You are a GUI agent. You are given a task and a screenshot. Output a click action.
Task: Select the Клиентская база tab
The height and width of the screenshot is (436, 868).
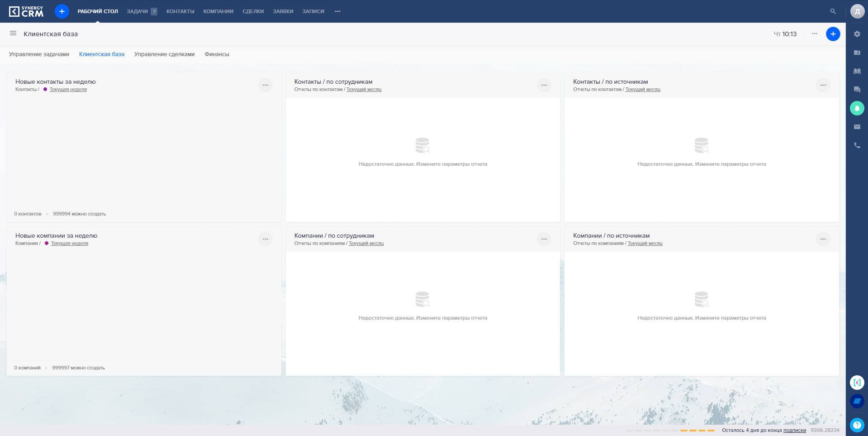tap(102, 54)
